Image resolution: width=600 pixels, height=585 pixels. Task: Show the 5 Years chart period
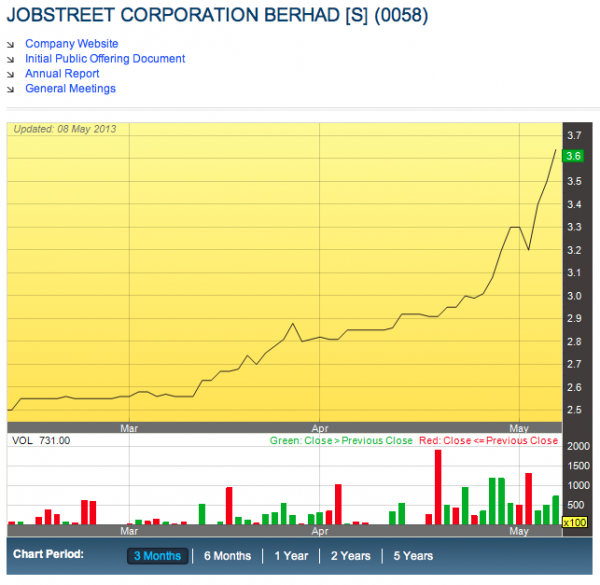[413, 556]
